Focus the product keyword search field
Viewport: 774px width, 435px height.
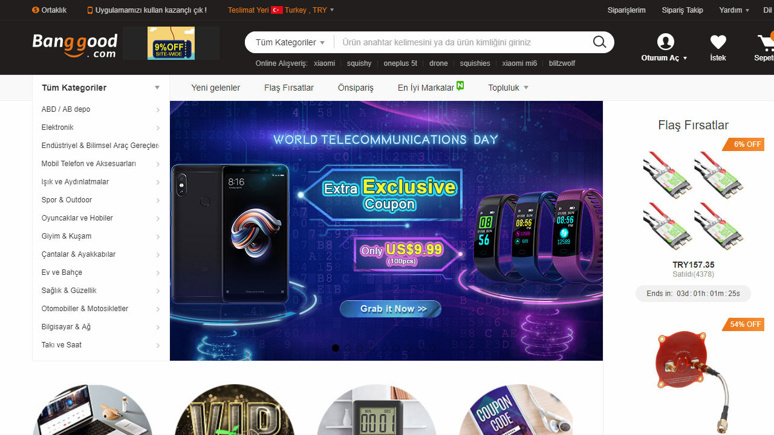tap(462, 42)
